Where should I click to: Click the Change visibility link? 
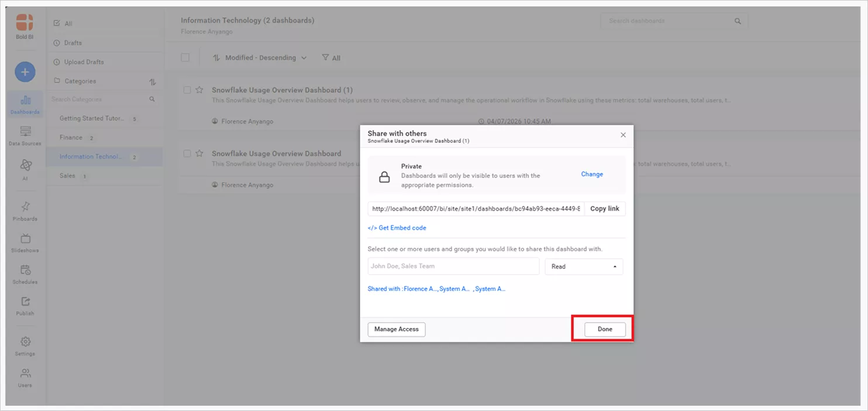pos(592,174)
